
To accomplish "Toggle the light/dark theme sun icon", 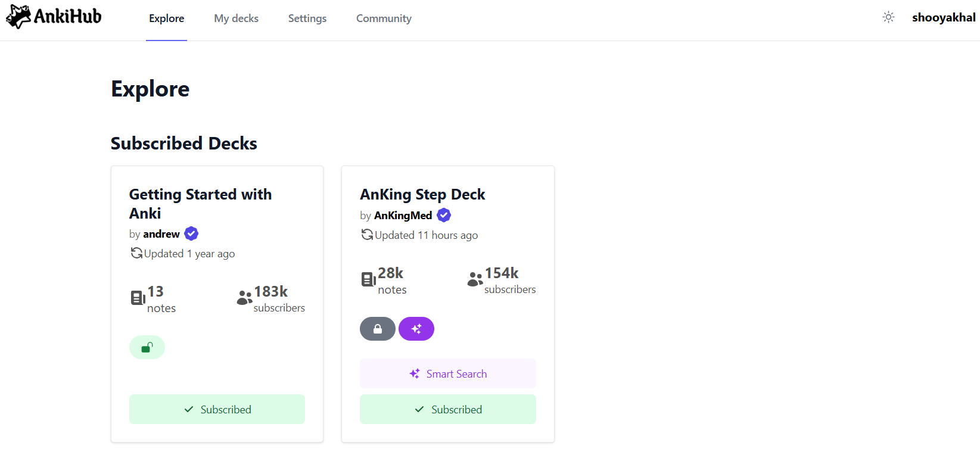I will point(888,17).
